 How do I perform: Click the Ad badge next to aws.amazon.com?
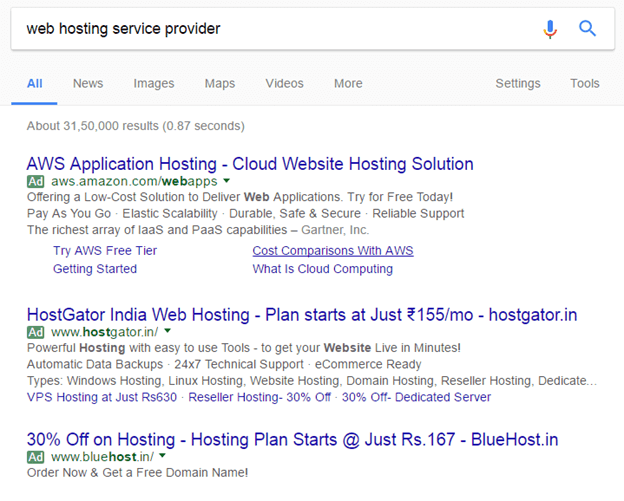tap(35, 181)
